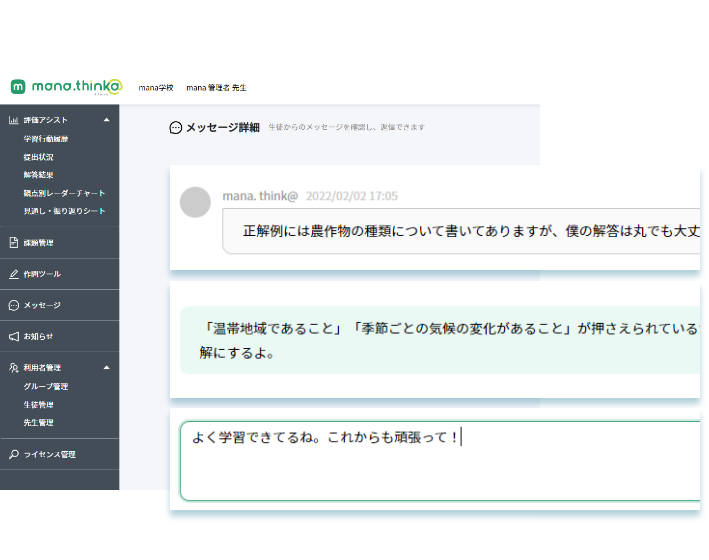
Task: Click the mana.think@ logo
Action: [x=65, y=86]
